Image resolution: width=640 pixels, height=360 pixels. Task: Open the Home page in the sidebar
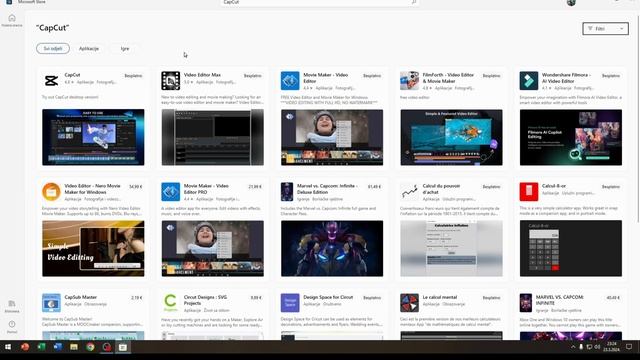pyautogui.click(x=12, y=20)
